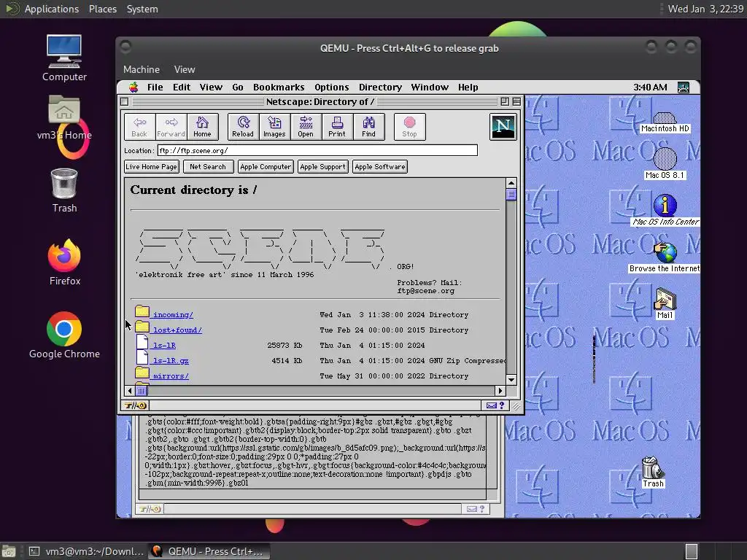Select the Firefox desktop icon

click(x=64, y=262)
